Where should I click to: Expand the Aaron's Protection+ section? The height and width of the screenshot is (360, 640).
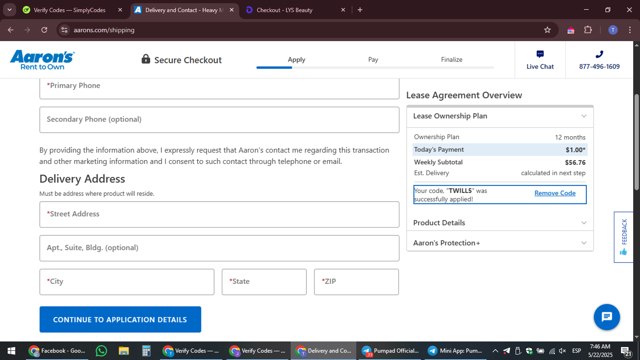500,243
